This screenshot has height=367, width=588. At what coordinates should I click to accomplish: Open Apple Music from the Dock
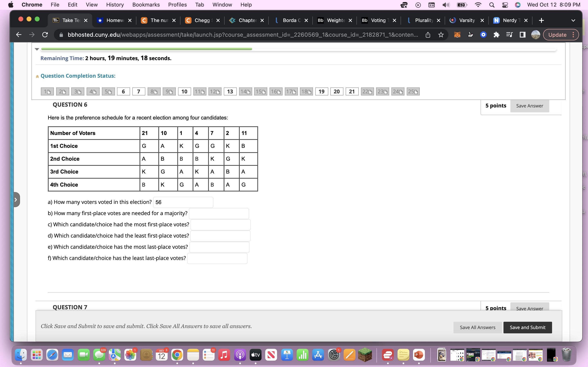pyautogui.click(x=224, y=355)
